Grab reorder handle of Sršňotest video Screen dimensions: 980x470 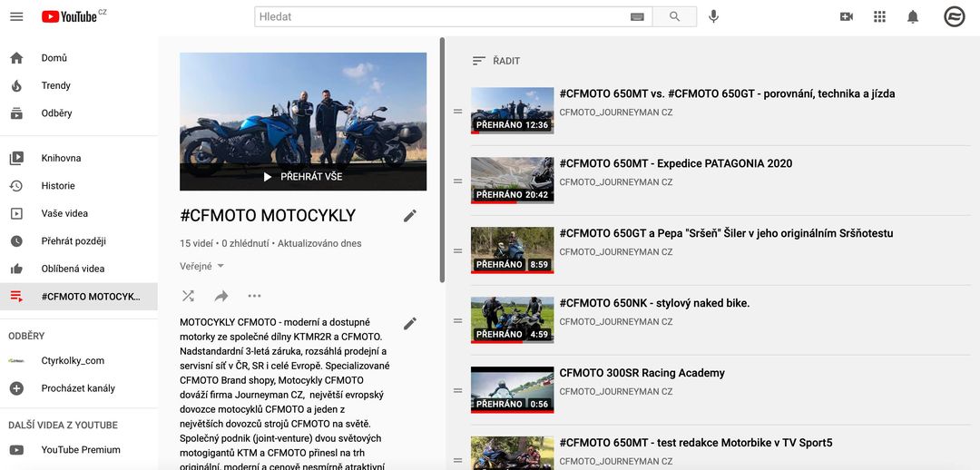(457, 250)
